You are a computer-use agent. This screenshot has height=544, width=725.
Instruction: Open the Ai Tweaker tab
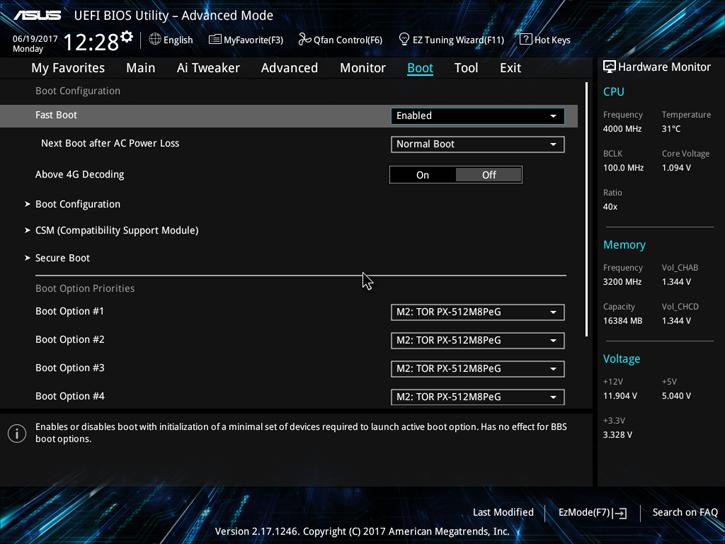[208, 68]
